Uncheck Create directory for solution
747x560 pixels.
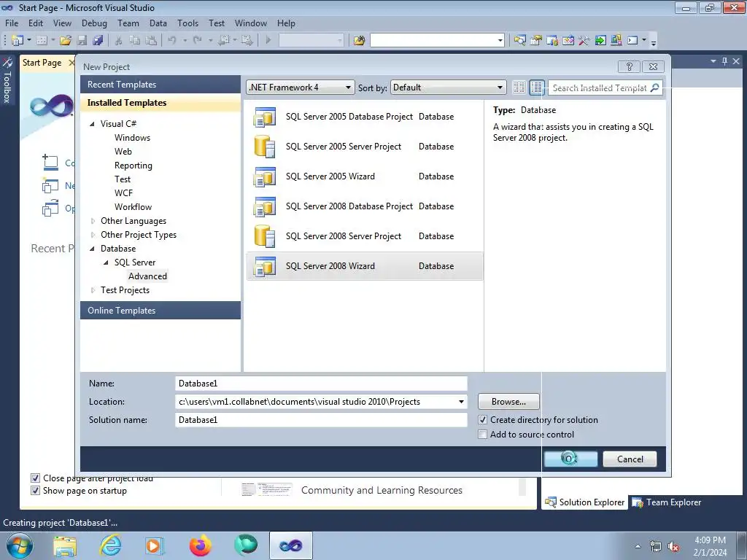click(483, 419)
